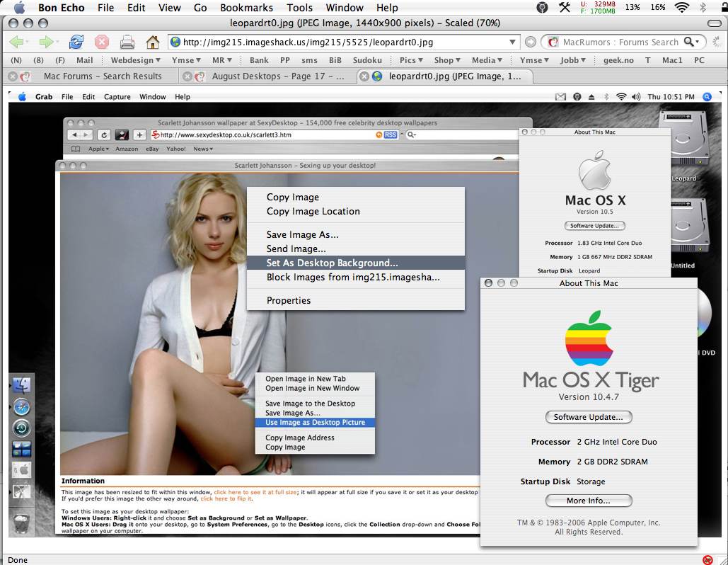Open the Sudoku bookmark
The width and height of the screenshot is (728, 565).
click(367, 60)
